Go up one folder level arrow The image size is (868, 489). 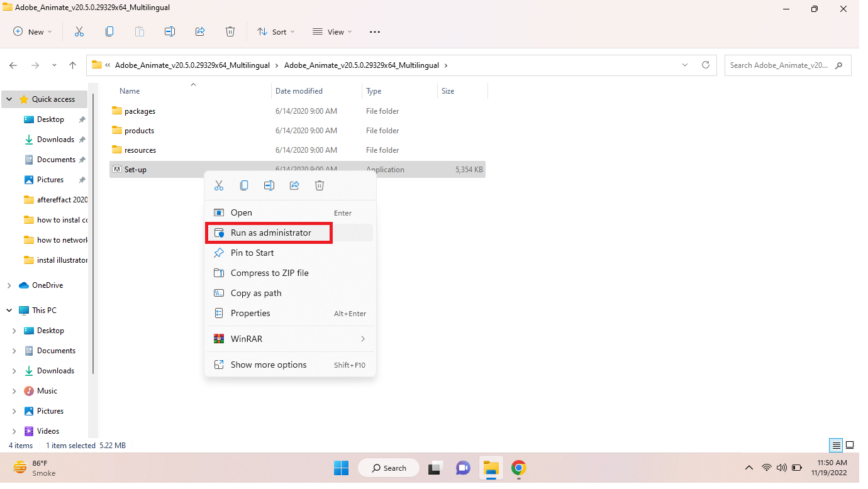[73, 65]
